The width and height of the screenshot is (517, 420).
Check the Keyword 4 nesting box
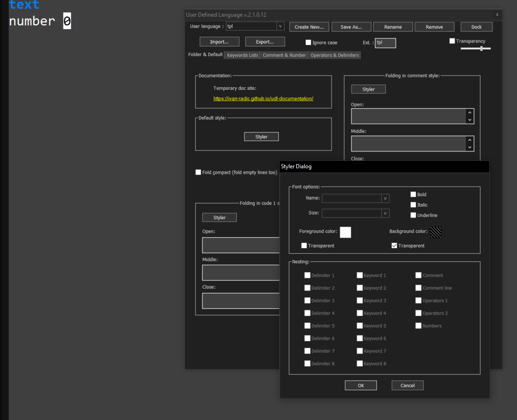click(360, 313)
